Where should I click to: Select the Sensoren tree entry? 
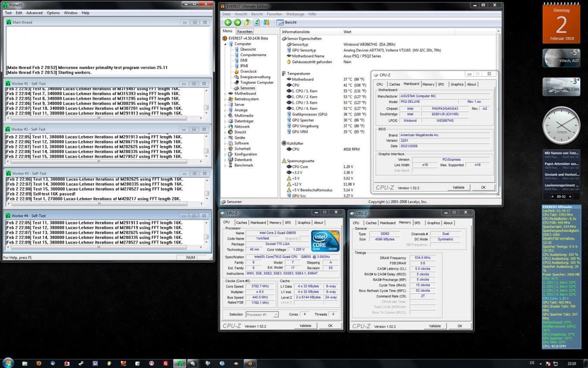tap(247, 88)
